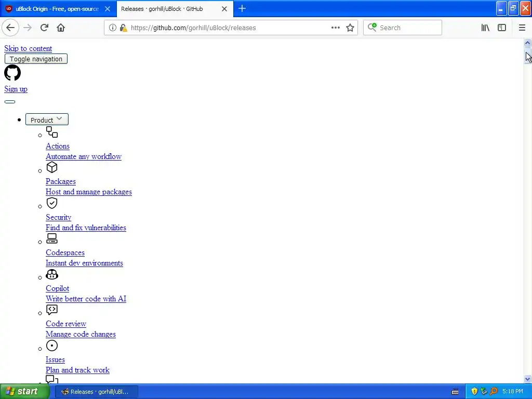532x399 pixels.
Task: Show sidebars icon in toolbar
Action: [502, 28]
